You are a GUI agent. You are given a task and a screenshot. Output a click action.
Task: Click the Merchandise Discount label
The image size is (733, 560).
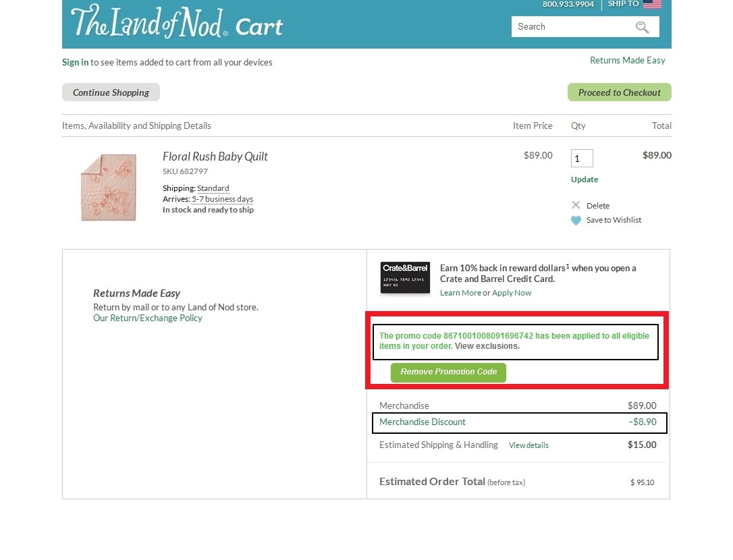tap(423, 422)
